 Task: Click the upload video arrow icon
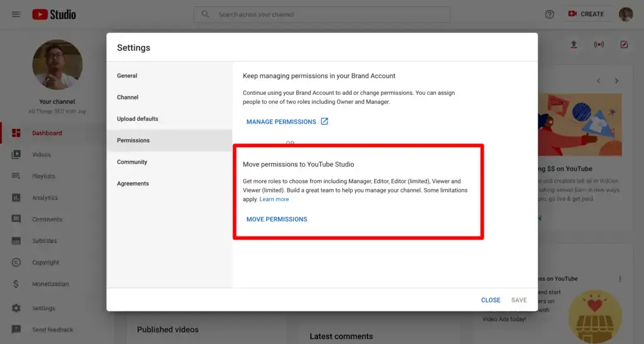click(x=574, y=44)
